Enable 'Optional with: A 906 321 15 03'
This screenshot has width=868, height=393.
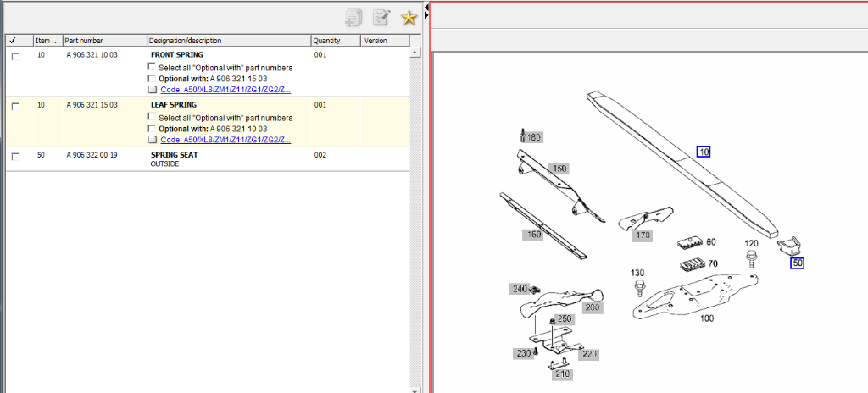coord(153,79)
